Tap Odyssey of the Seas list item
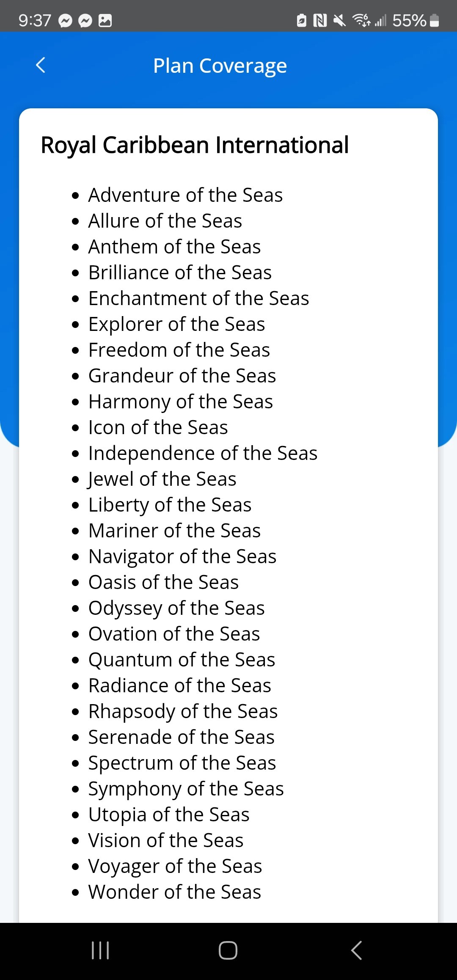This screenshot has width=457, height=980. (x=176, y=608)
